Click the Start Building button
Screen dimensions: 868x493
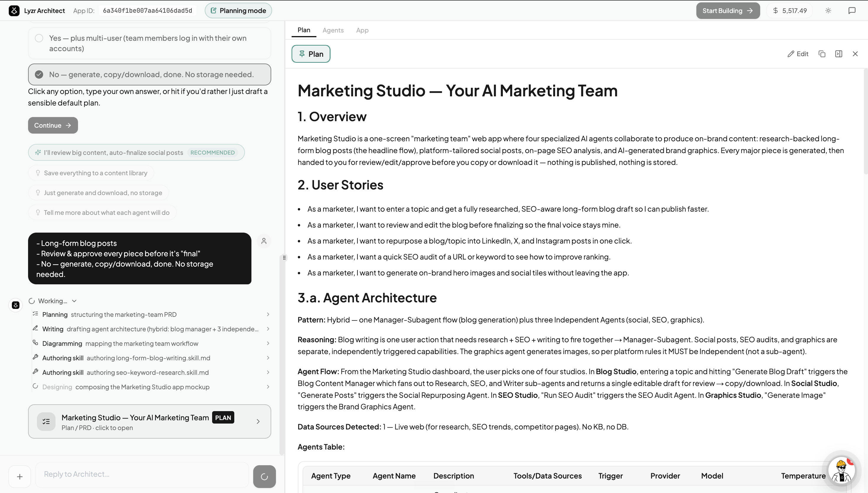click(728, 11)
